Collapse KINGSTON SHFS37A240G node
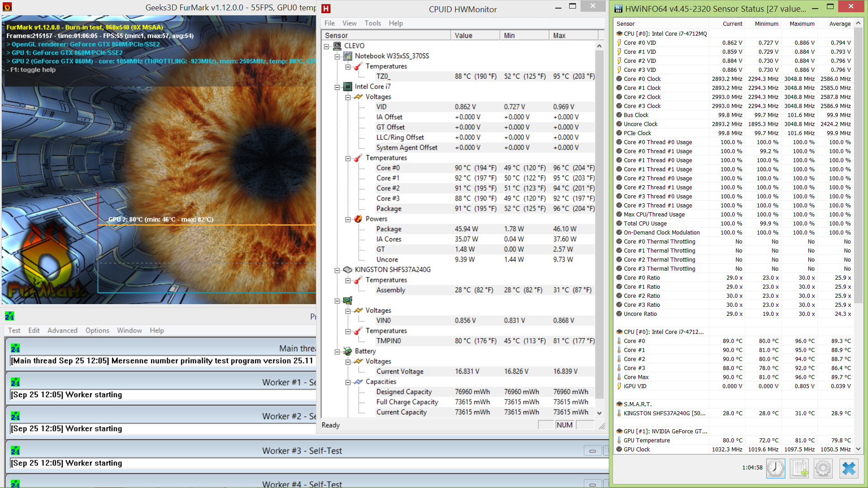The image size is (868, 488). coord(337,270)
